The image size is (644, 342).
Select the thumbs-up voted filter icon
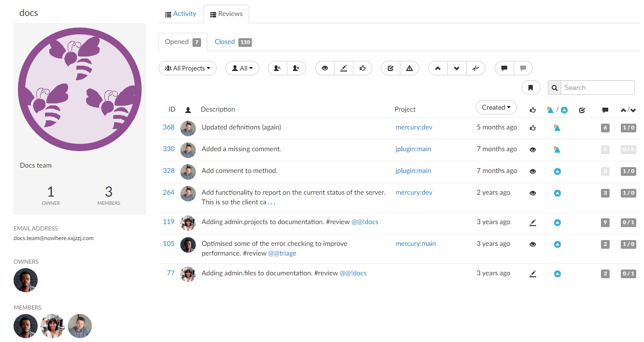(363, 68)
